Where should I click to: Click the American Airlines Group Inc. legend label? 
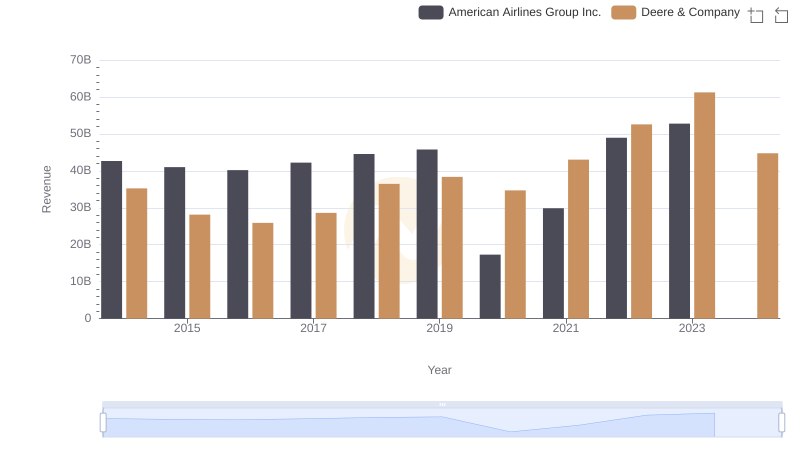pos(524,12)
